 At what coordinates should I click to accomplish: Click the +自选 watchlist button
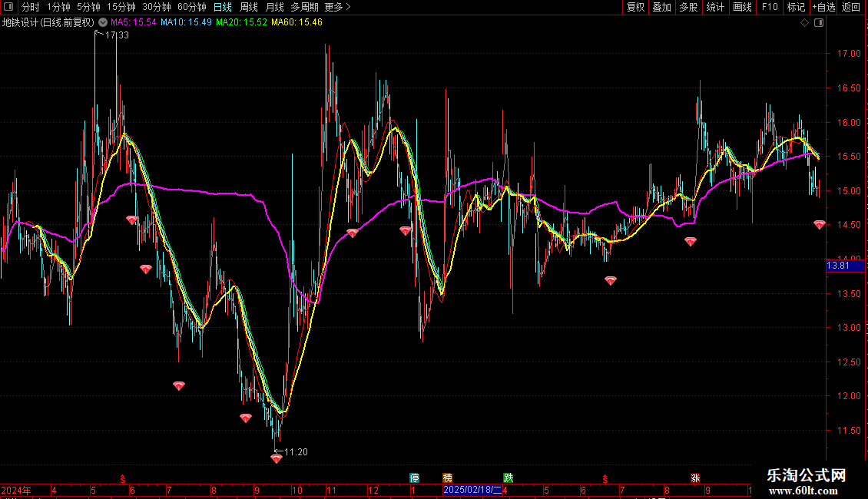823,7
